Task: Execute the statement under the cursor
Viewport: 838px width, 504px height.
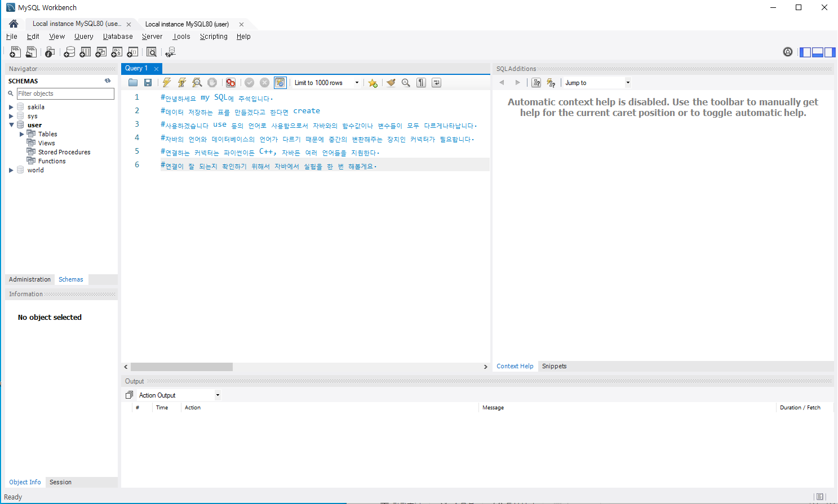Action: point(181,83)
